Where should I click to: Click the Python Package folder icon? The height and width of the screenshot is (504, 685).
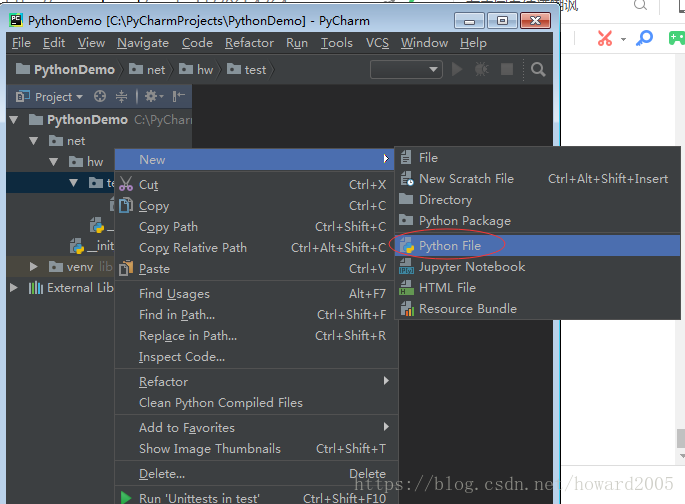(x=406, y=220)
